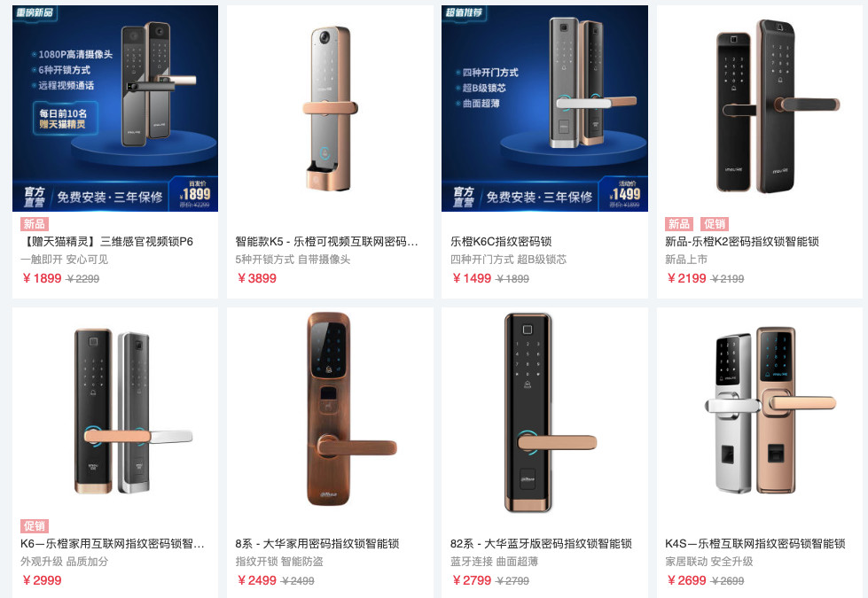Click the ¥3899 price of K5 lock
Viewport: 868px width, 598px height.
[x=257, y=278]
